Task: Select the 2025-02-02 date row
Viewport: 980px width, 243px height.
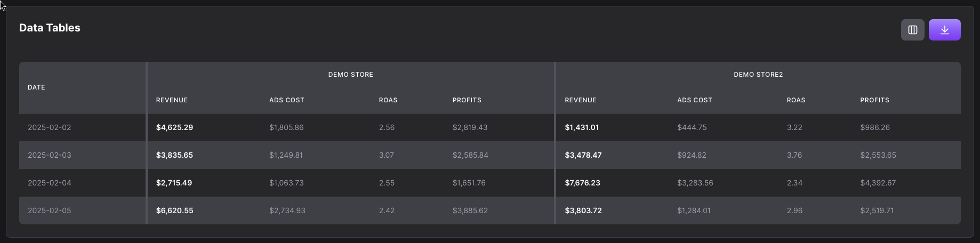Action: click(x=490, y=127)
